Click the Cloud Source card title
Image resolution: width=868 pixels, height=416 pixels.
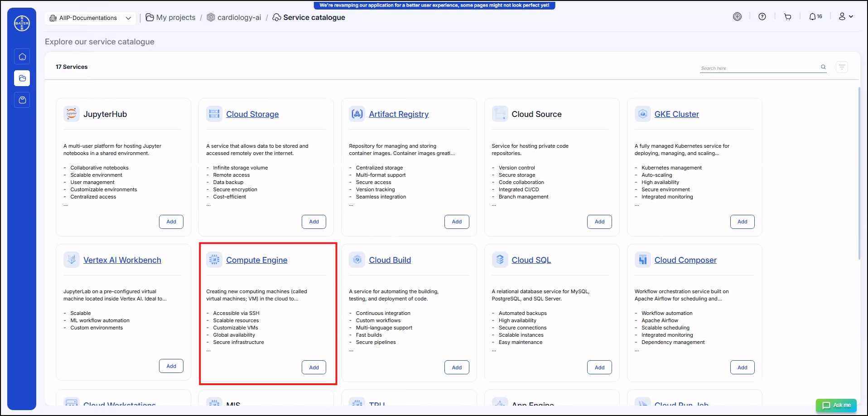click(x=536, y=114)
